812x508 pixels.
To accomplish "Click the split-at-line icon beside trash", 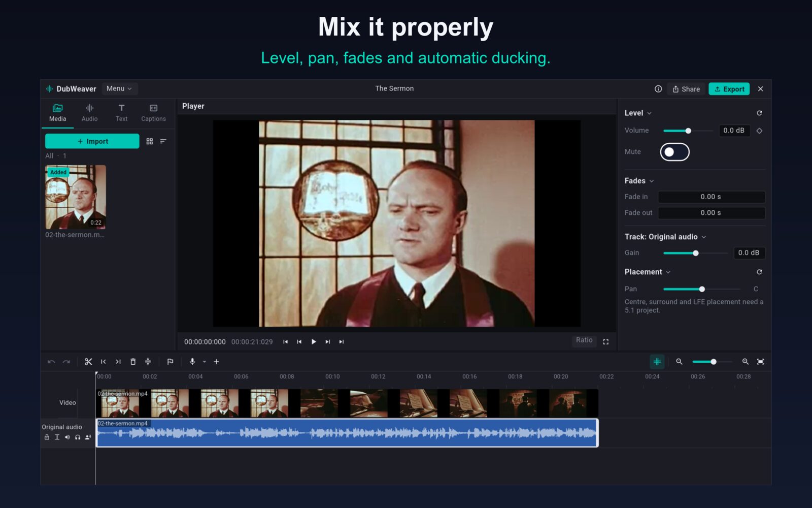I will click(148, 362).
